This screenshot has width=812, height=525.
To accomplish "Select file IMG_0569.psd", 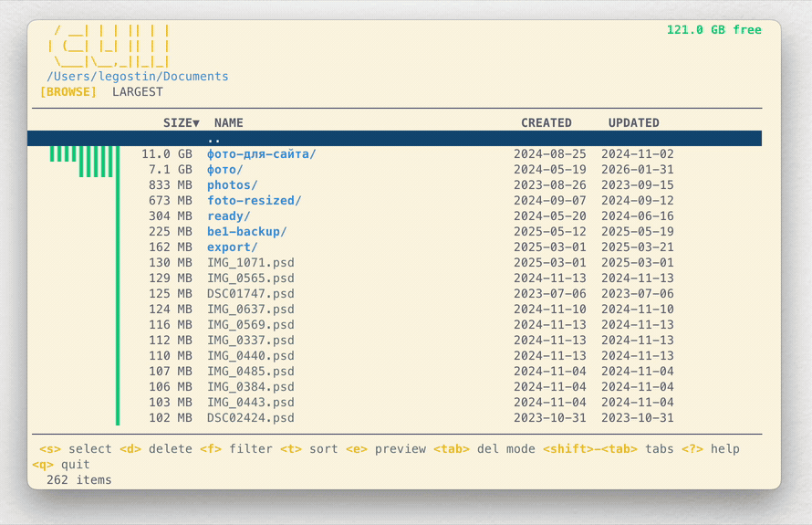I will click(251, 325).
